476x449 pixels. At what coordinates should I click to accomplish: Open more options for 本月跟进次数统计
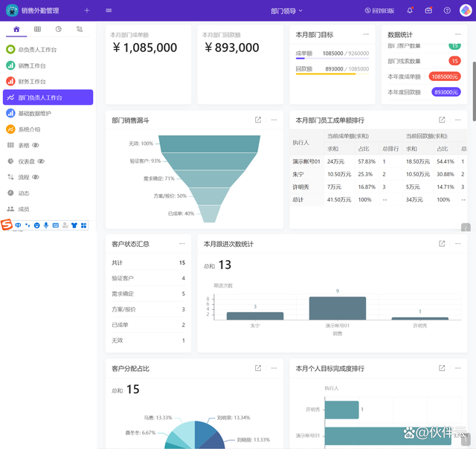pos(458,244)
